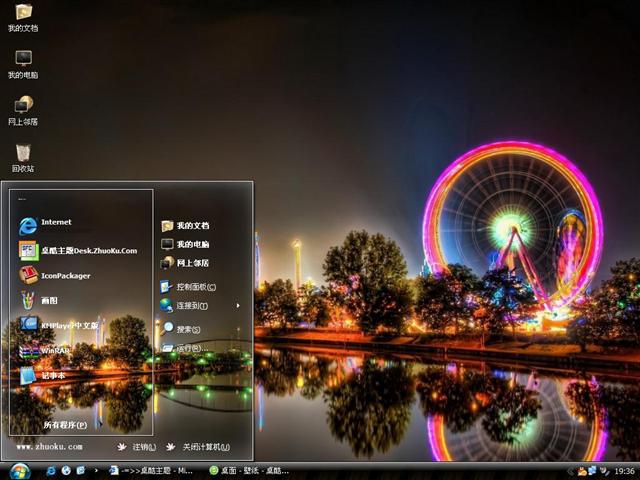Switch to 桌面 - 壁纸 taskbar window
640x480 pixels.
(x=249, y=470)
